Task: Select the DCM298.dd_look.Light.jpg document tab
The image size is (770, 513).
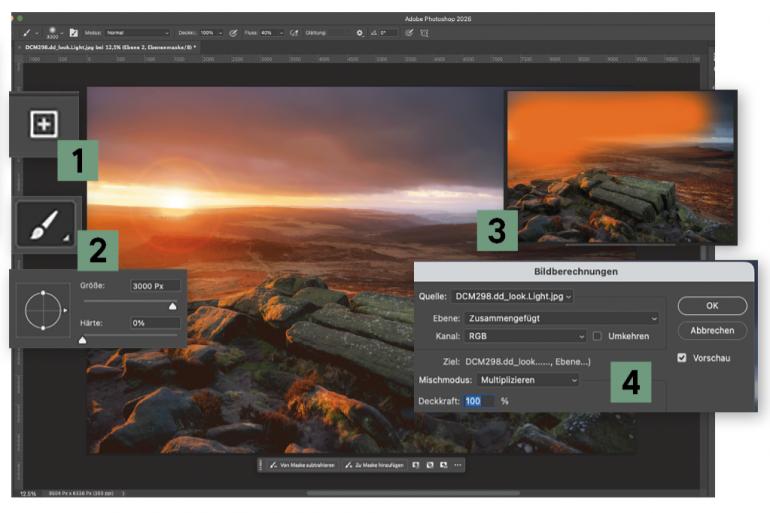Action: pos(110,47)
